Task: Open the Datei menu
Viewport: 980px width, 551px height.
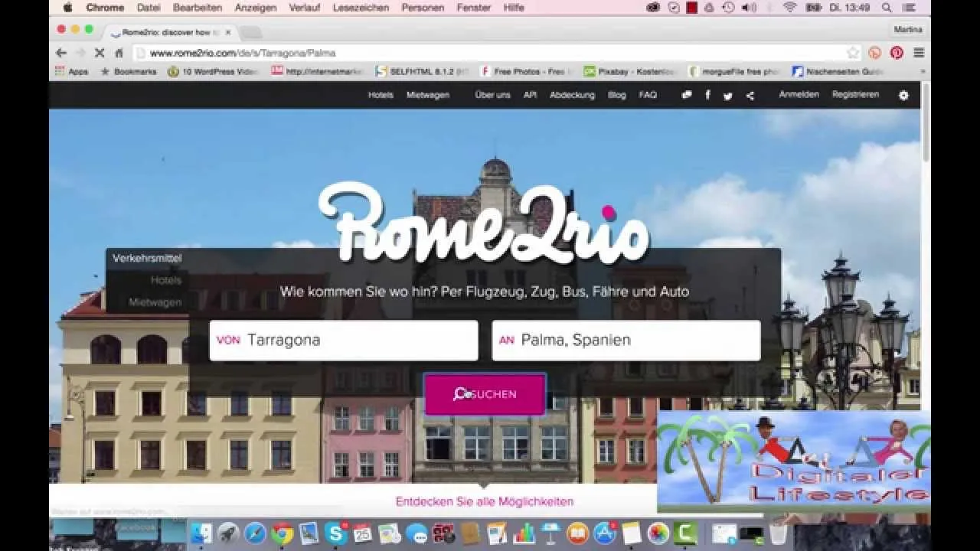Action: tap(149, 8)
